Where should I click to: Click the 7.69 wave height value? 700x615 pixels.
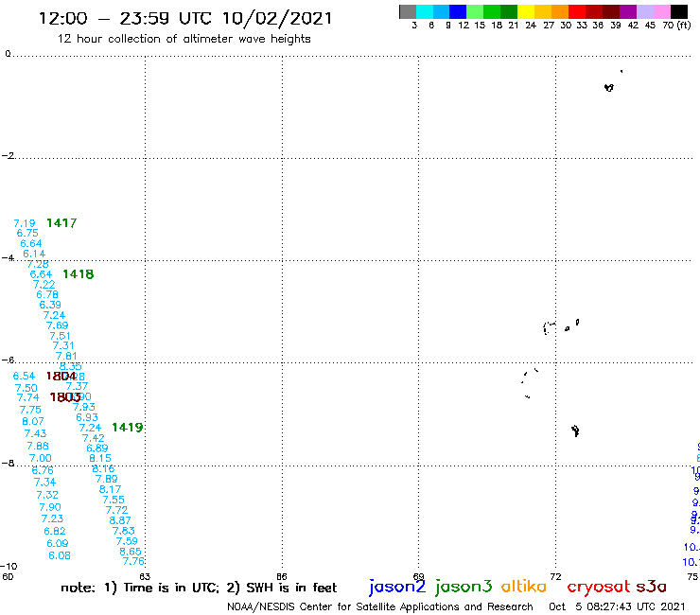[x=57, y=325]
